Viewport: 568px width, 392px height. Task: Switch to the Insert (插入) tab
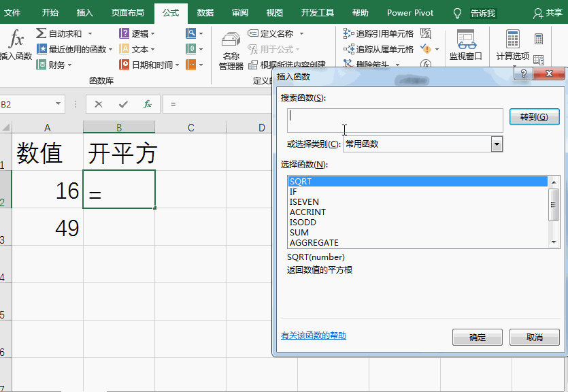pyautogui.click(x=85, y=13)
